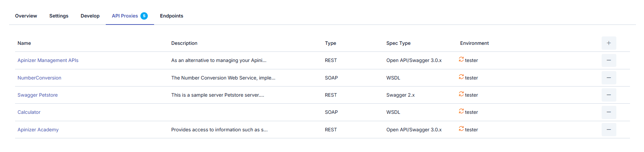Remove Swagger Petstore using its minus icon
Viewport: 644px width, 152px height.
[609, 95]
